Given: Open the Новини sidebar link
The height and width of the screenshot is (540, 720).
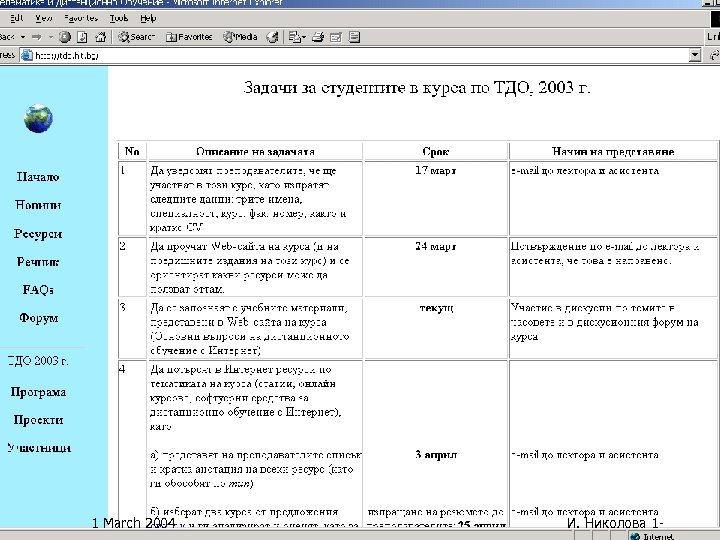Looking at the screenshot, I should point(38,205).
